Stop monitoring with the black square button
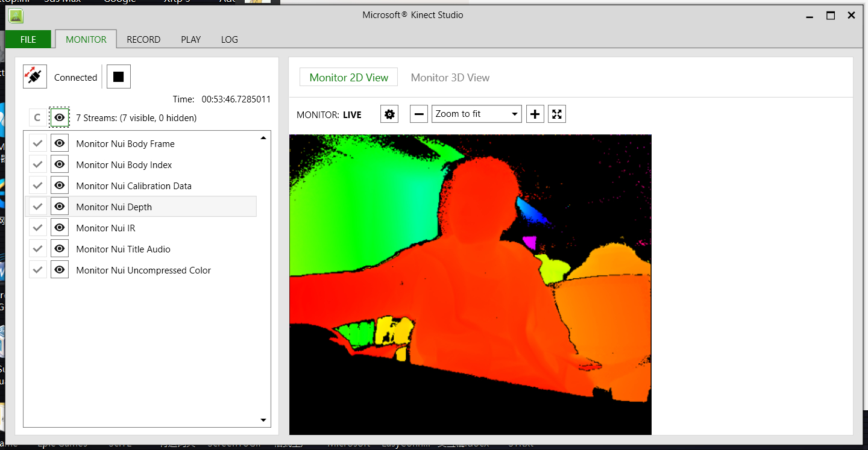This screenshot has width=868, height=450. (119, 77)
